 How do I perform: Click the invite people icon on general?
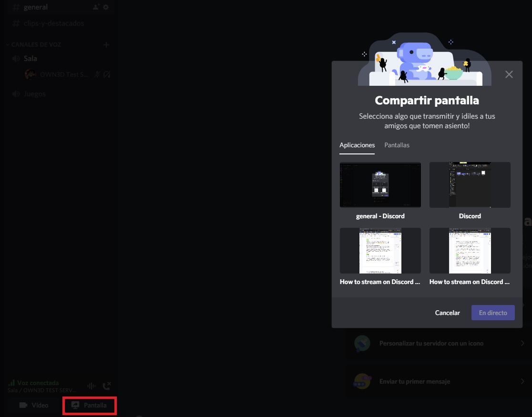(96, 7)
